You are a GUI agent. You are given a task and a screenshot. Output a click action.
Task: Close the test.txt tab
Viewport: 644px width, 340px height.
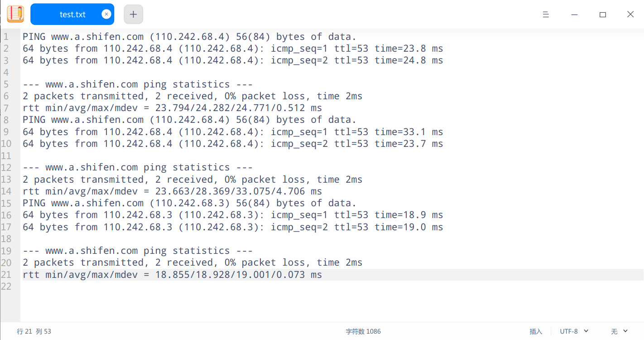click(x=106, y=14)
